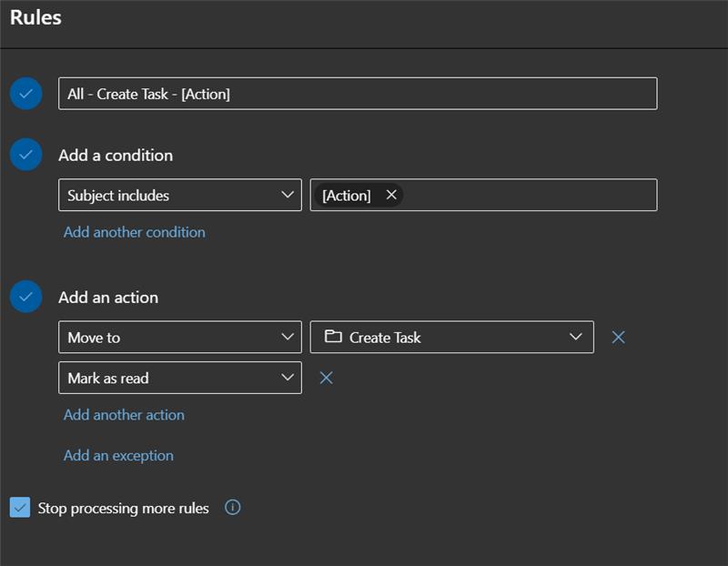Viewport: 728px width, 566px height.
Task: Click Add another action link
Action: pyautogui.click(x=124, y=415)
